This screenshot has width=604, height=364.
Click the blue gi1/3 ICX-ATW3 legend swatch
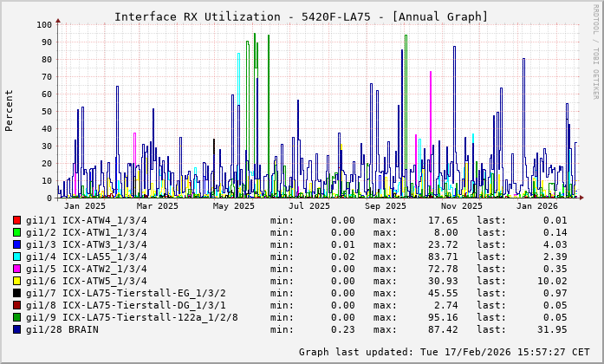point(17,244)
